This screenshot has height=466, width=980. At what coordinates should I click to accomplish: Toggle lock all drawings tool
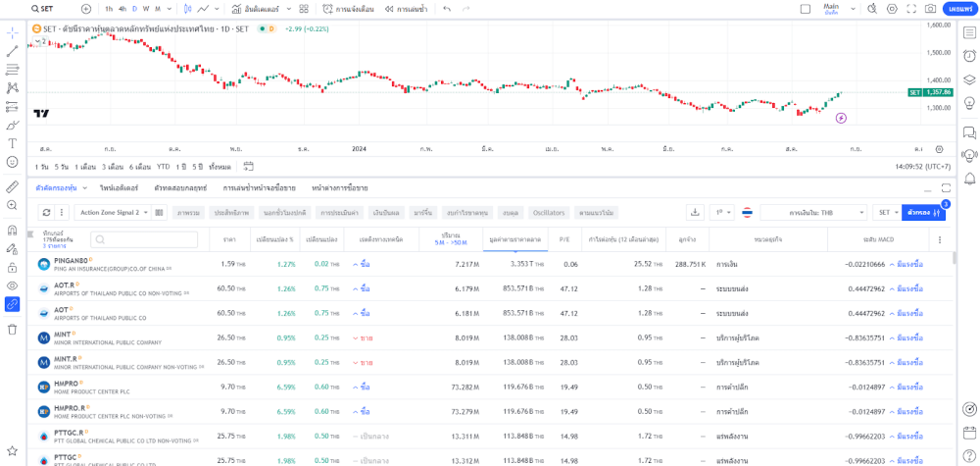[13, 267]
